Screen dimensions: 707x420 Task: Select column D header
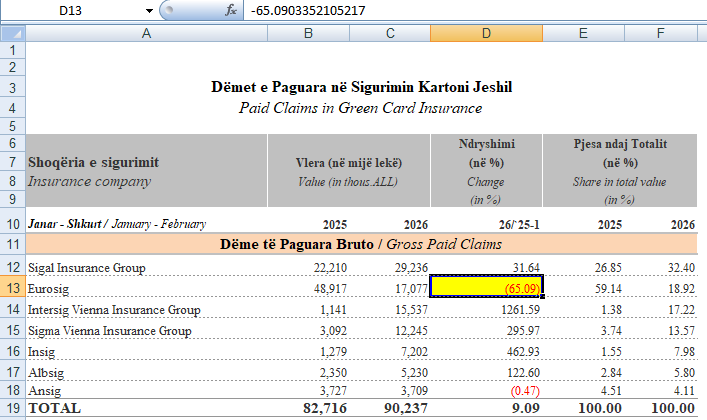[x=486, y=33]
